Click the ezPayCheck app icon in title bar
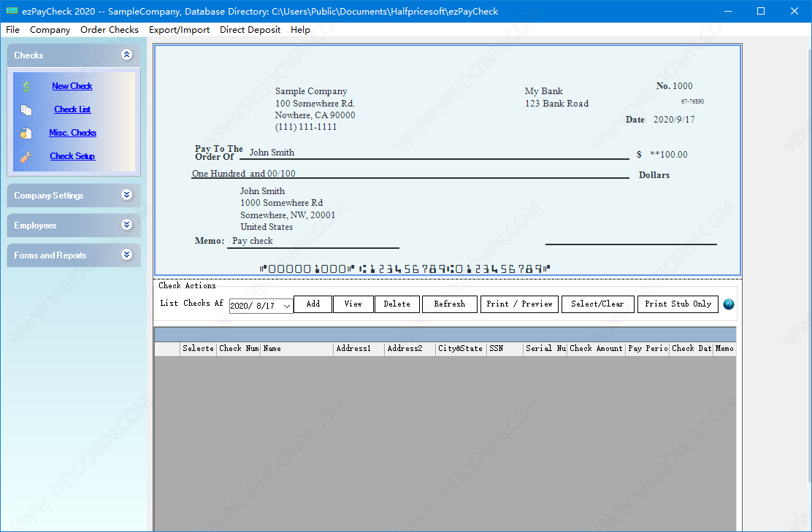812x532 pixels. (12, 11)
